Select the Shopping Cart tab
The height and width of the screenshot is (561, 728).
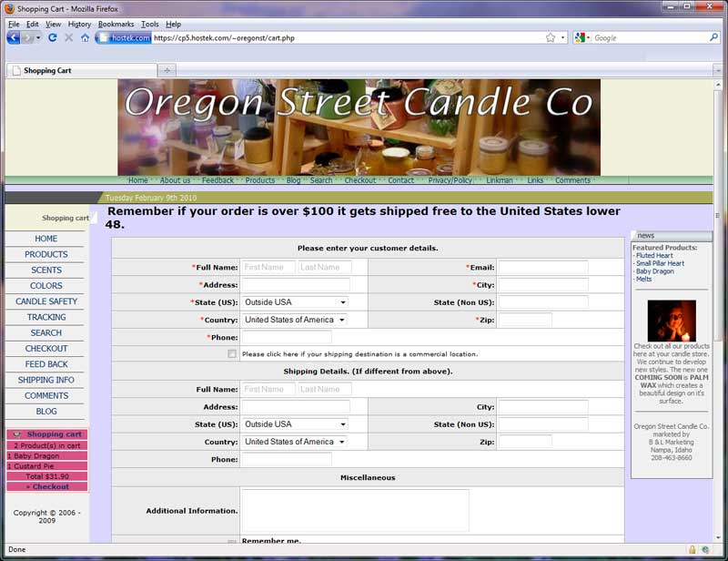click(82, 70)
